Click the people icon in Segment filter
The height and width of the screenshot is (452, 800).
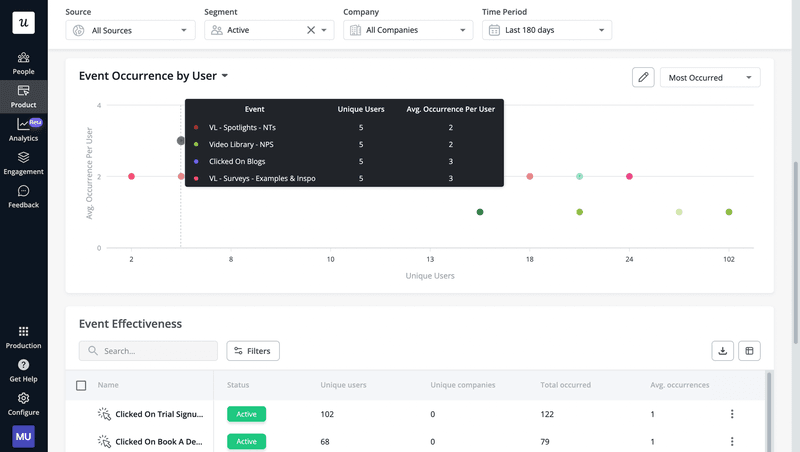click(216, 30)
